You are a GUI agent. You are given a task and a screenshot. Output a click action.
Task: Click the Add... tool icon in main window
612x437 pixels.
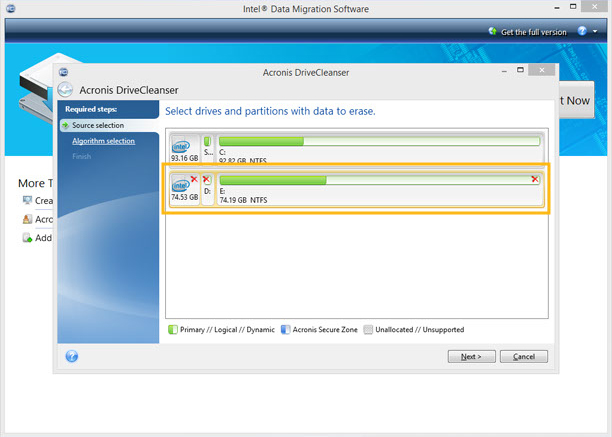[x=27, y=238]
